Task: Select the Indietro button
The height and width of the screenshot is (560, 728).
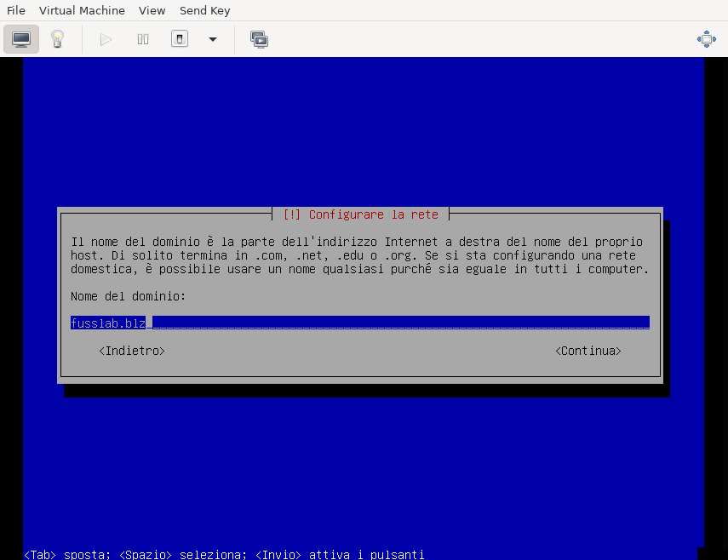Action: point(132,351)
